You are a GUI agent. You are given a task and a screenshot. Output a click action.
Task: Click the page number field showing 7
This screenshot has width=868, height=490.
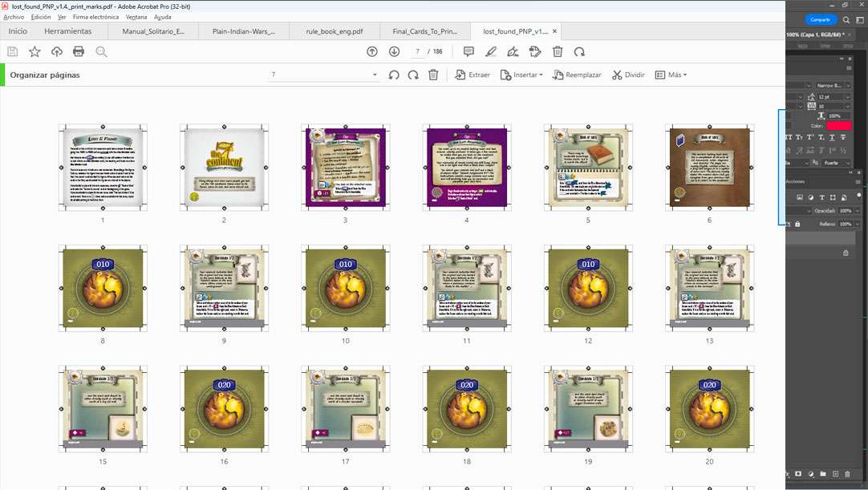417,51
